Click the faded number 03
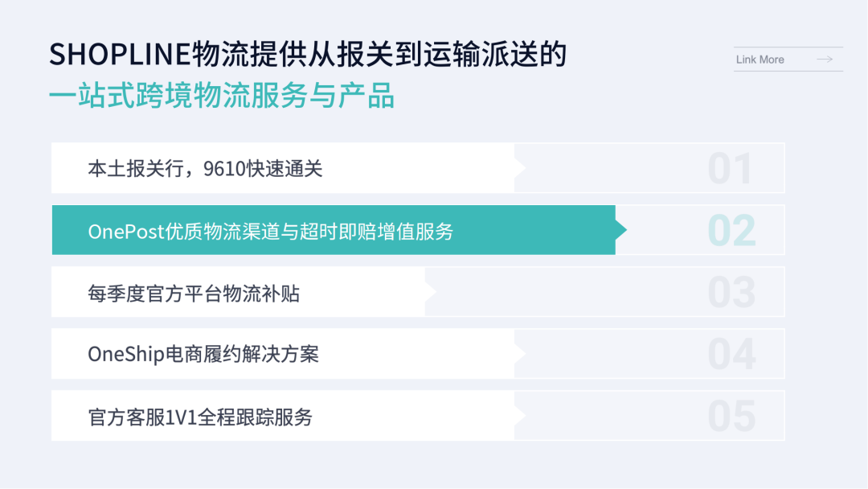868x489 pixels. [x=731, y=293]
